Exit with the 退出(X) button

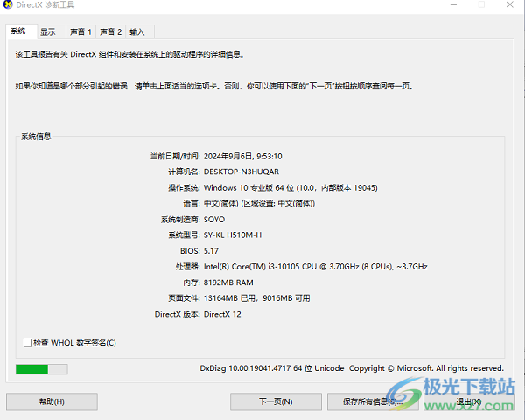[x=469, y=402]
